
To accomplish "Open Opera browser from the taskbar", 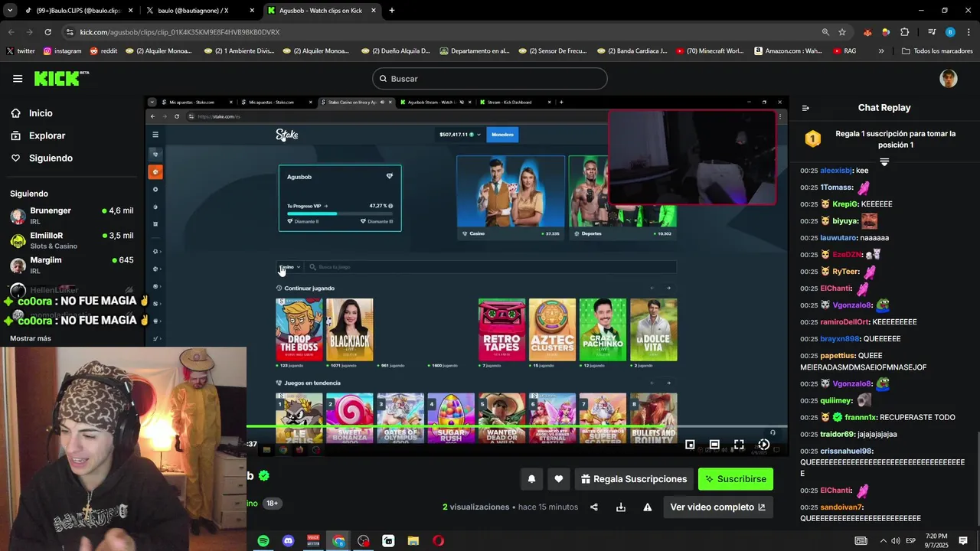I will (x=438, y=541).
